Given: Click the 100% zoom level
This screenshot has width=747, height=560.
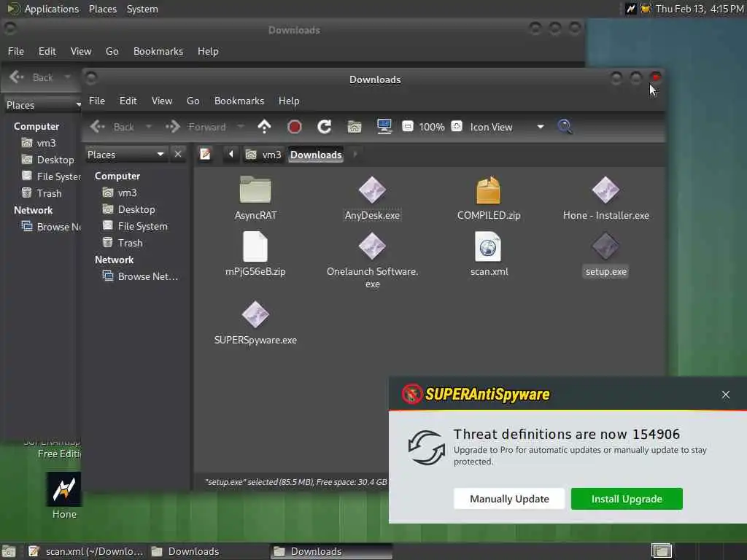Looking at the screenshot, I should pyautogui.click(x=432, y=127).
